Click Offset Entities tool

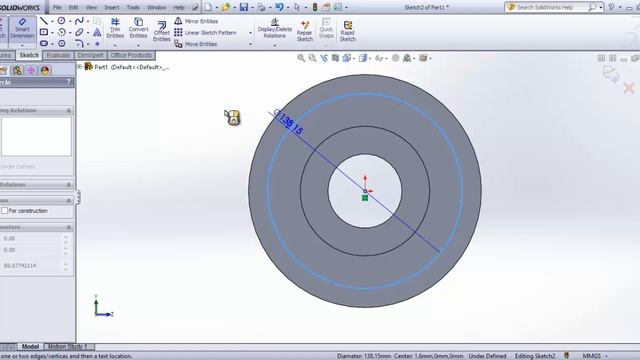point(162,31)
